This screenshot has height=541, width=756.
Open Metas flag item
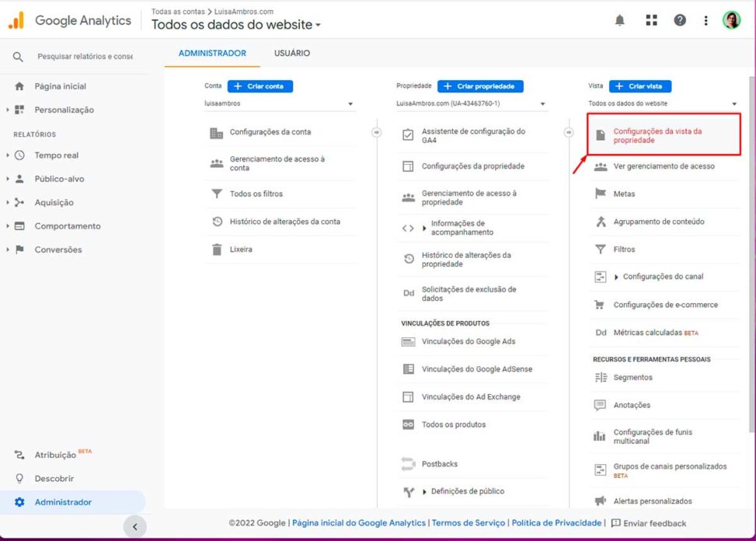point(623,194)
